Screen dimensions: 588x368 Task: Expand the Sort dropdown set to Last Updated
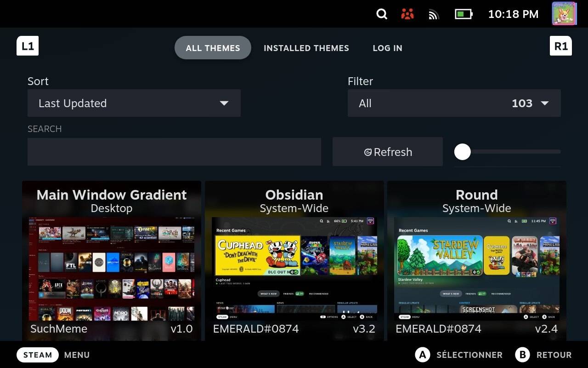click(134, 103)
